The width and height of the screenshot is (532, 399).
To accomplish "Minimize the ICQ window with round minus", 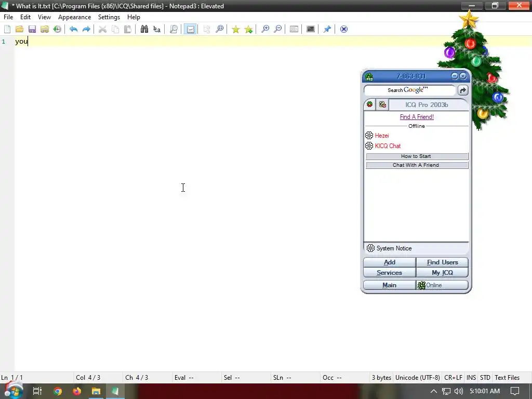I will click(x=455, y=76).
